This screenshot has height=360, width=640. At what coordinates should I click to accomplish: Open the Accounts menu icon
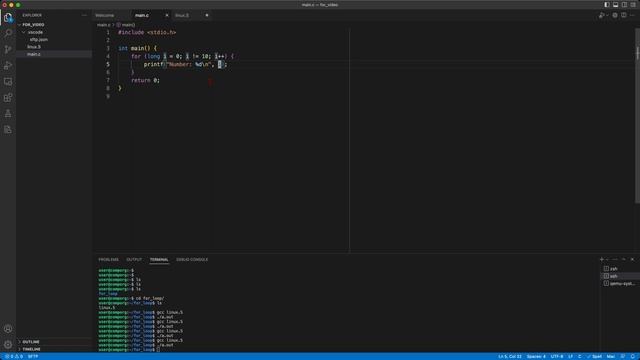click(x=8, y=329)
